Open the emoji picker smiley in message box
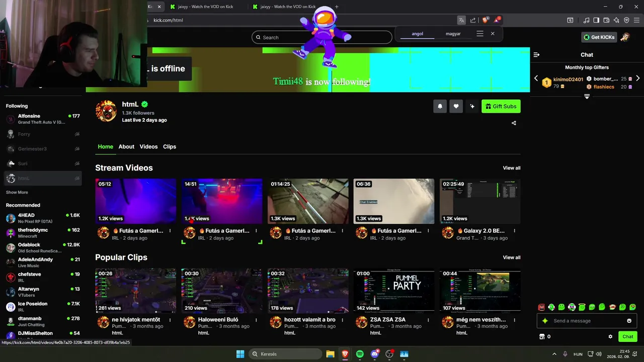644x362 pixels. (629, 321)
